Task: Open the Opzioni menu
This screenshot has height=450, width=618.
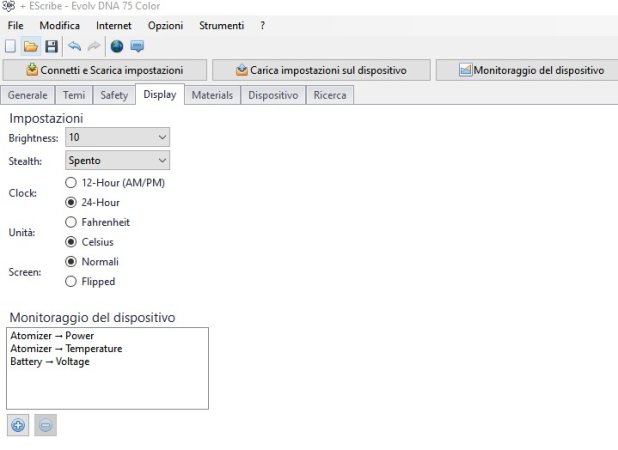Action: point(166,26)
